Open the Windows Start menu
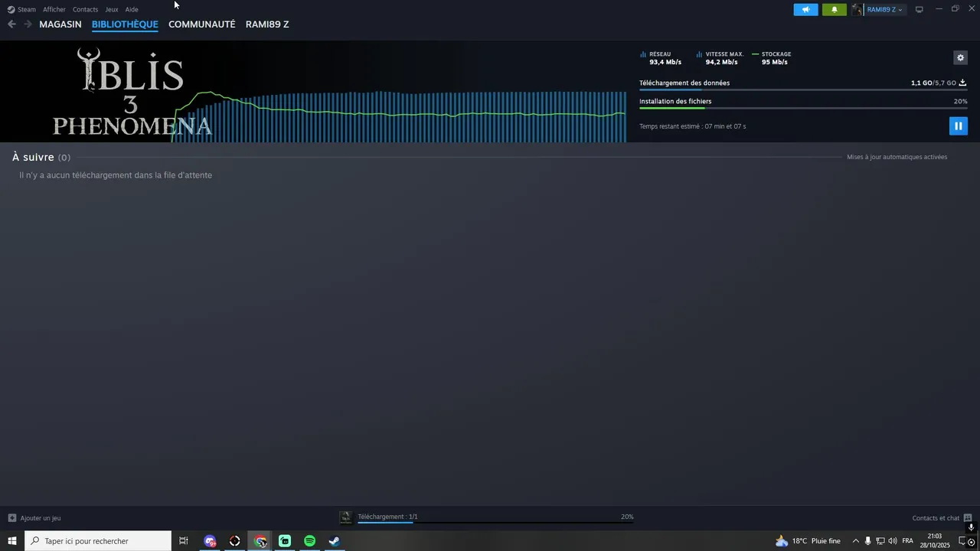Image resolution: width=980 pixels, height=551 pixels. pos(12,541)
